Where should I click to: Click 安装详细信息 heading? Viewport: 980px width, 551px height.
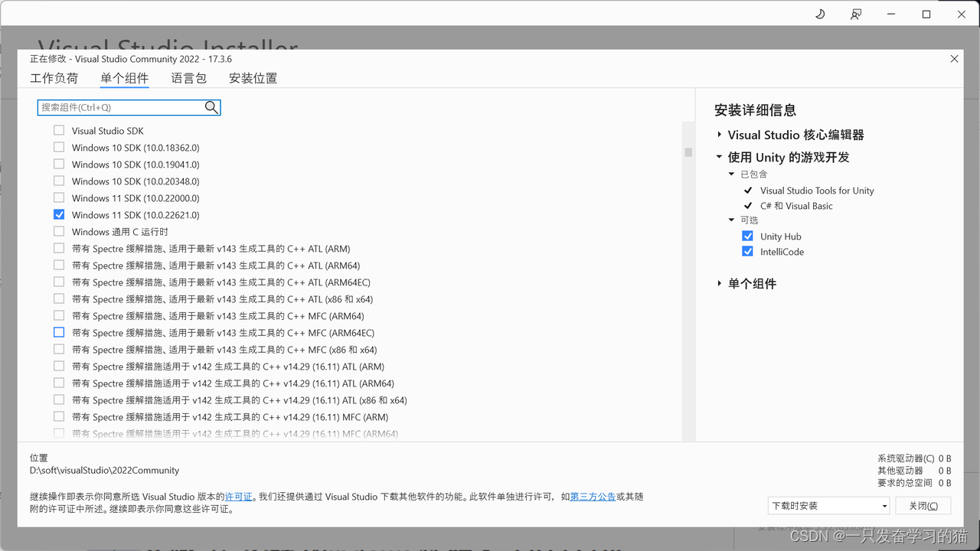tap(755, 110)
